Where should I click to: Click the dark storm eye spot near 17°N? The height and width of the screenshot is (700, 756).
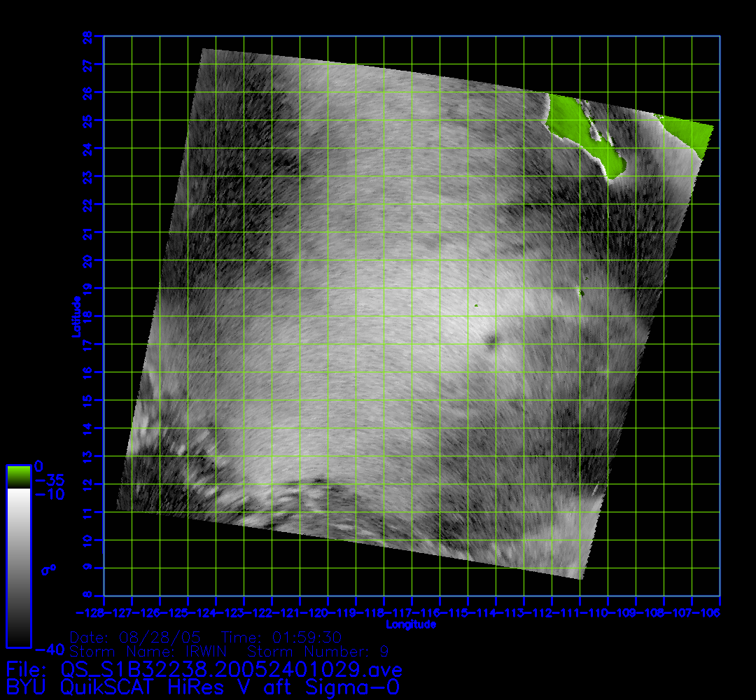(491, 340)
